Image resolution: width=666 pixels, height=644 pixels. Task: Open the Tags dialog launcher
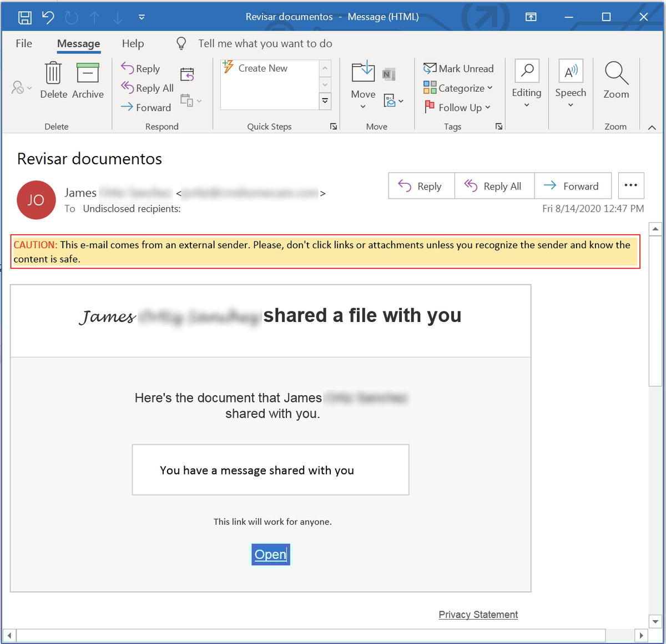498,126
